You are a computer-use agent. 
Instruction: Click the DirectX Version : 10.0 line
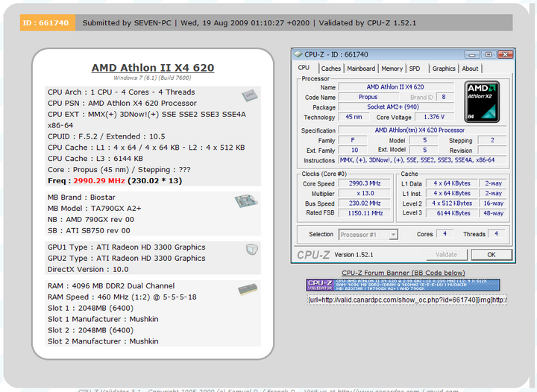coord(88,269)
